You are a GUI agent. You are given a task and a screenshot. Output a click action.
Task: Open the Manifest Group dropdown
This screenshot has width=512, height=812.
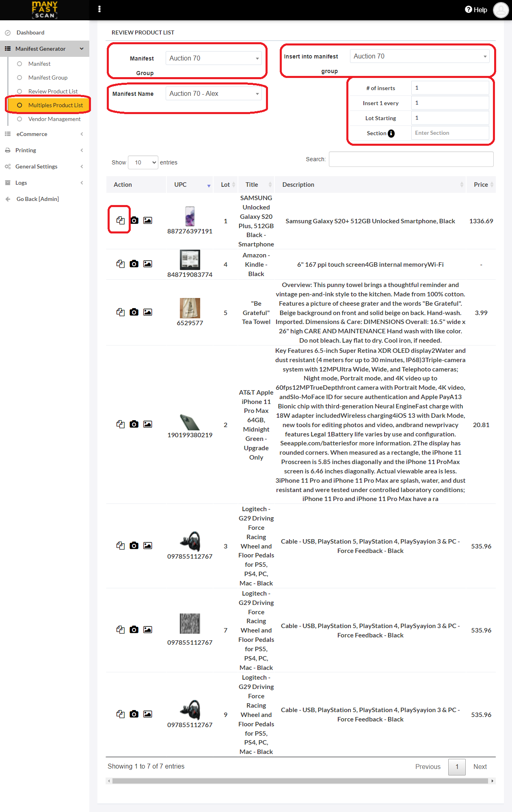(214, 58)
